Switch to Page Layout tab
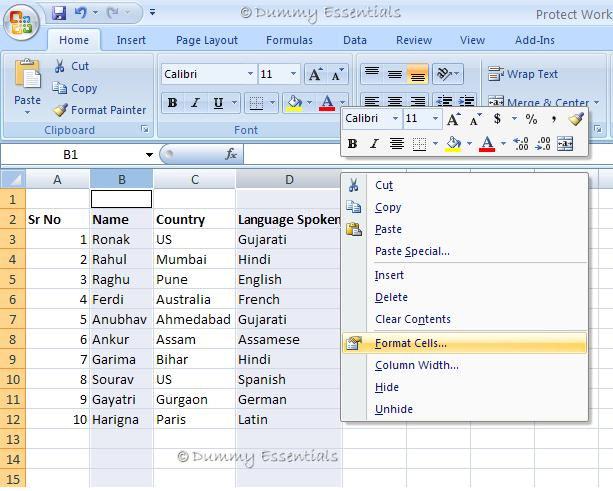The width and height of the screenshot is (613, 491). (207, 40)
